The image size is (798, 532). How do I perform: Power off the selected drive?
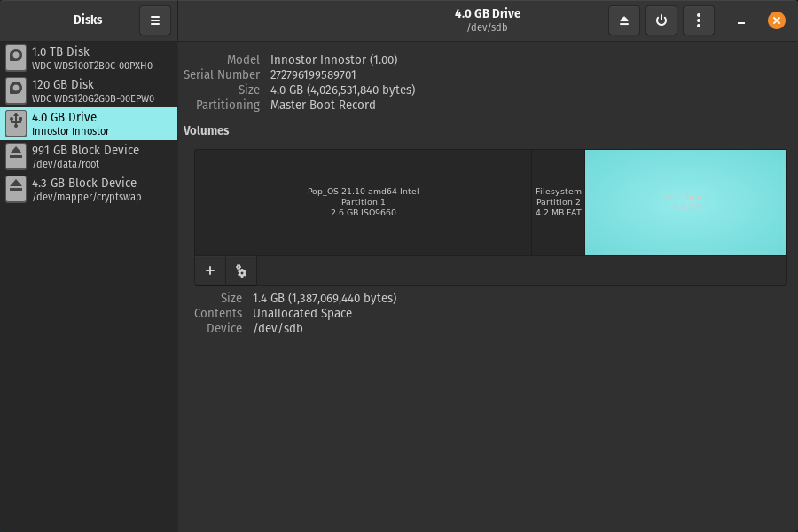(x=661, y=20)
